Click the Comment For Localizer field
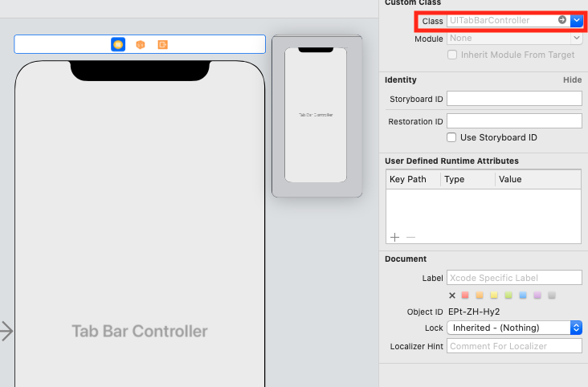This screenshot has height=387, width=588. 514,346
